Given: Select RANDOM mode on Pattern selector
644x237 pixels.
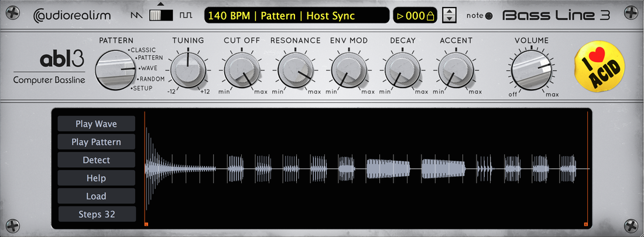Looking at the screenshot, I should coord(150,79).
